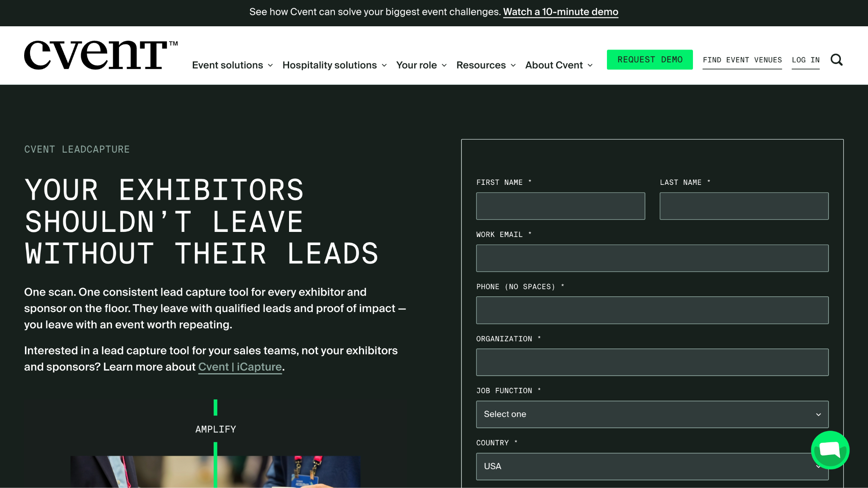Click the exhibitor badge photo thumbnail
868x488 pixels.
click(x=215, y=472)
